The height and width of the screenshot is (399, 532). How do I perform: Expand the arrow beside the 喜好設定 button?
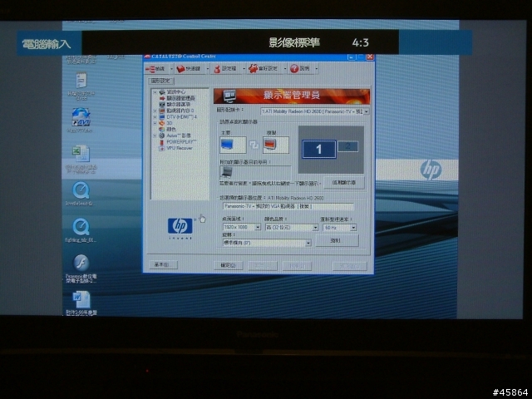point(285,69)
